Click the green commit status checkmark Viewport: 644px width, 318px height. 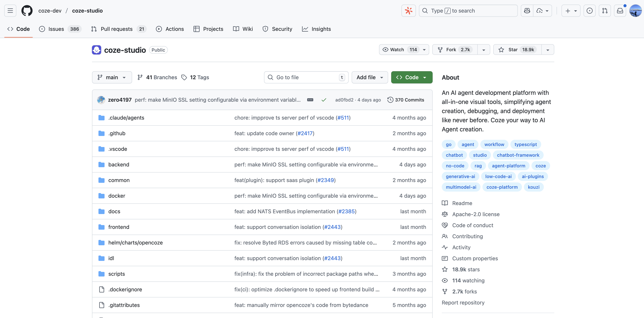(x=324, y=100)
